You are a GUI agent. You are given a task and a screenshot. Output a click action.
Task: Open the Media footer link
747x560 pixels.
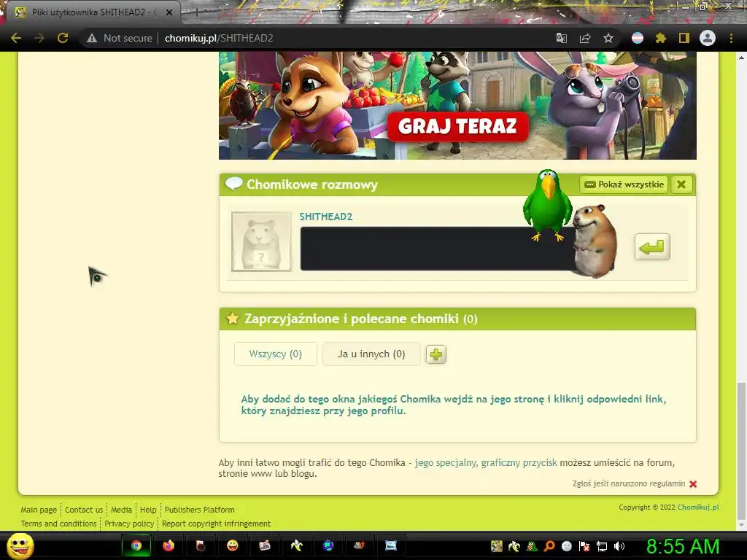pos(122,510)
